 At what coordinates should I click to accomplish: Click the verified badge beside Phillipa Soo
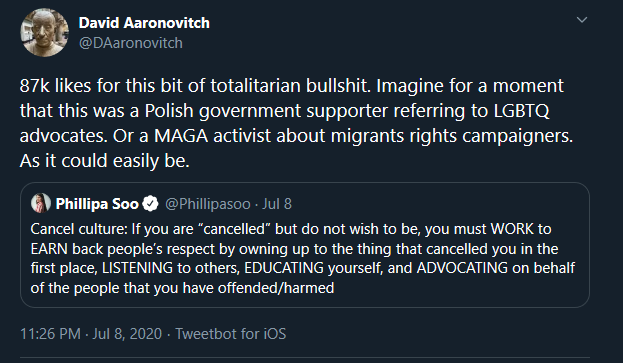click(151, 204)
